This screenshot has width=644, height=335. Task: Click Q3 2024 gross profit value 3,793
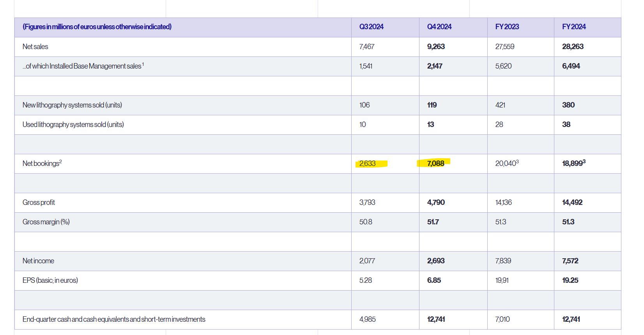(x=367, y=203)
